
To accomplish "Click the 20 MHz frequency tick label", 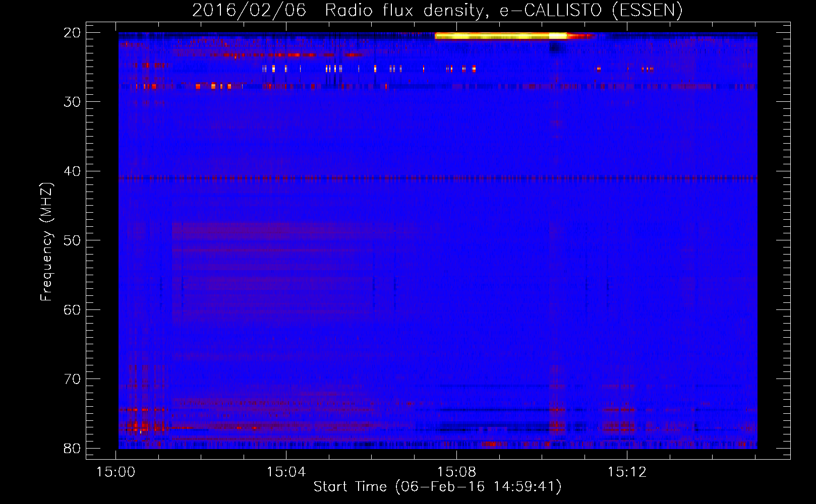I will coord(72,33).
